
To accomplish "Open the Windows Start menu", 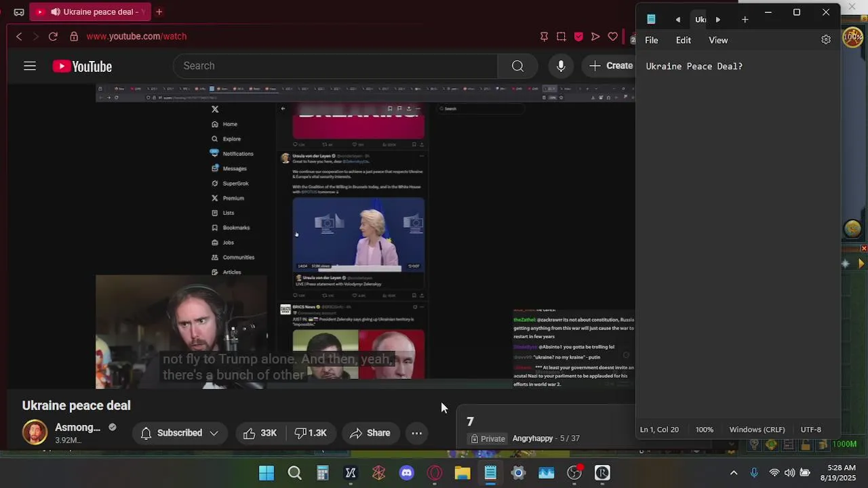I will (x=267, y=473).
